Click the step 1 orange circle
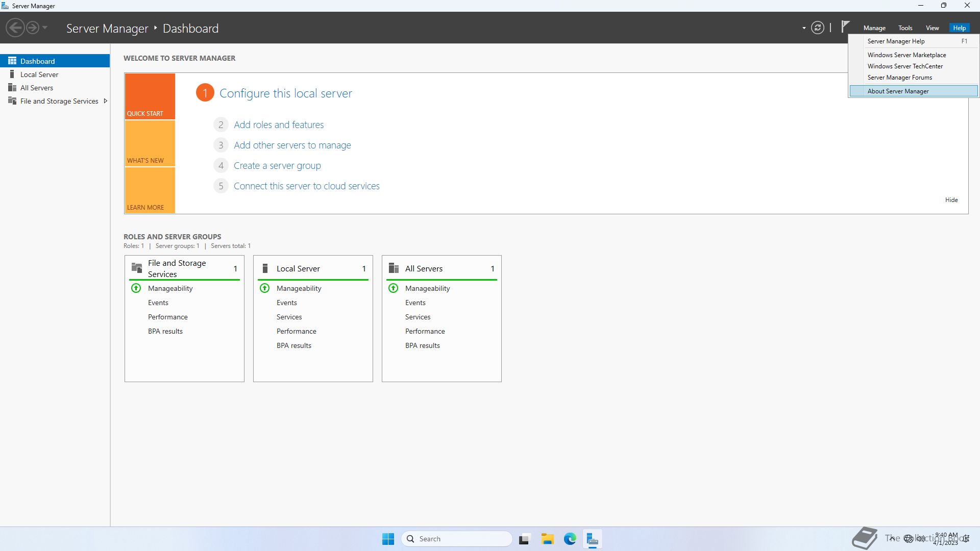Viewport: 980px width, 551px height. pyautogui.click(x=205, y=93)
